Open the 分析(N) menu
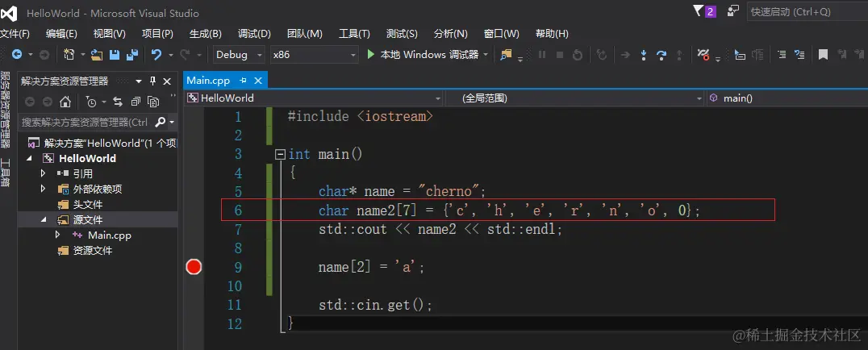Screen dimensions: 868x350 point(451,34)
